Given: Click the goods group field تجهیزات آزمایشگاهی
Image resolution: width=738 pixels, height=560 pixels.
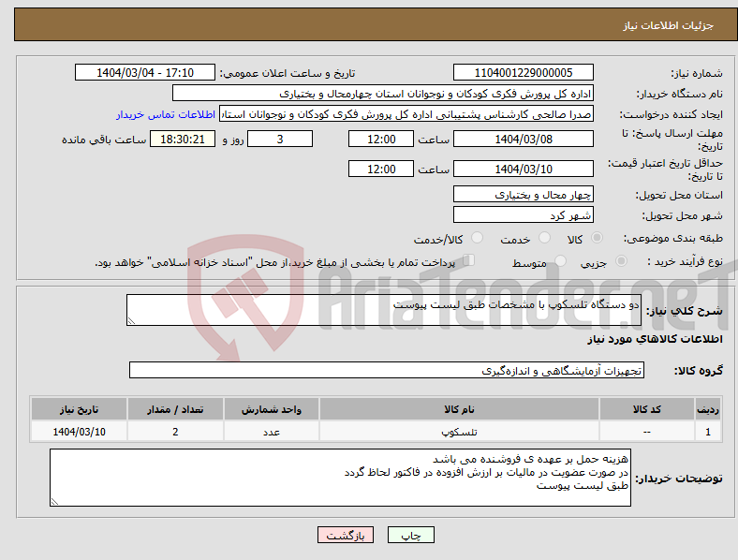Looking at the screenshot, I should point(387,370).
